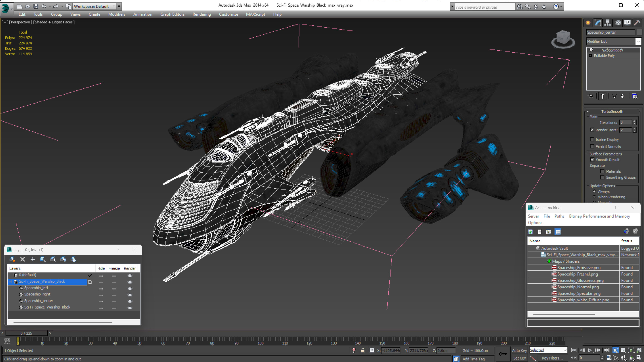Add selected objects to highlighted layer

[33, 259]
